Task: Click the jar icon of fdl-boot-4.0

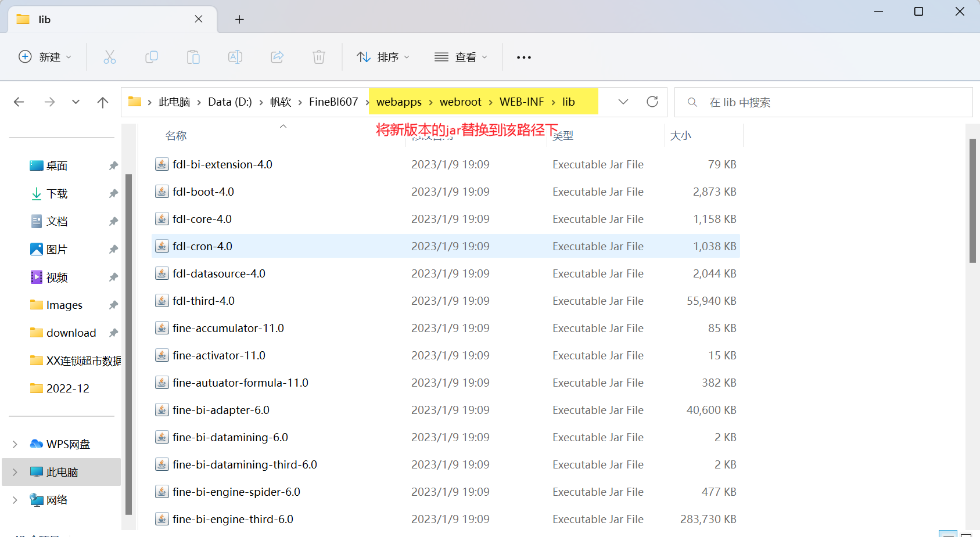Action: tap(162, 192)
